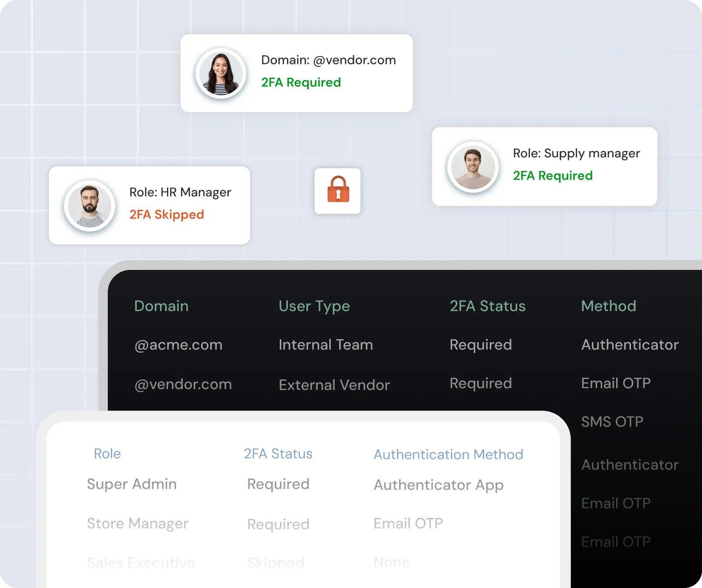Click the 'Authenticator App' method
Screen dimensions: 702x588
click(x=439, y=485)
